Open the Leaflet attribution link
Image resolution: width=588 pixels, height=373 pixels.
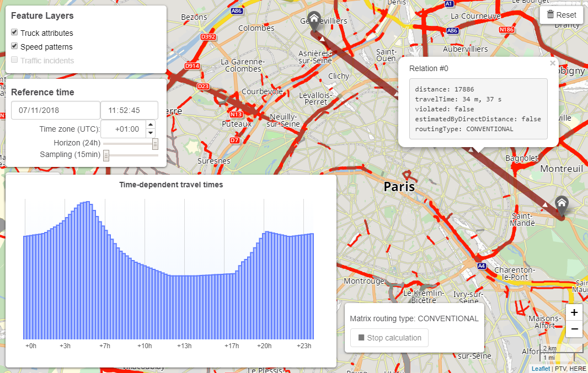pyautogui.click(x=540, y=369)
